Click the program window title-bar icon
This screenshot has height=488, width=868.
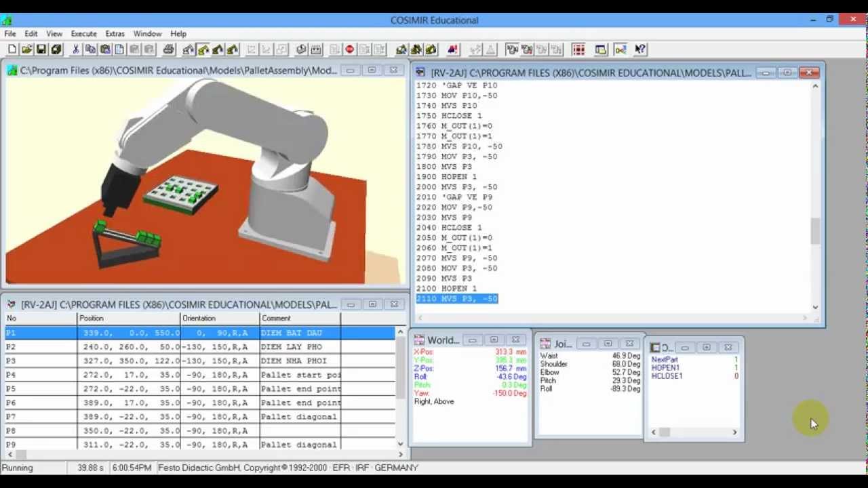click(x=420, y=73)
